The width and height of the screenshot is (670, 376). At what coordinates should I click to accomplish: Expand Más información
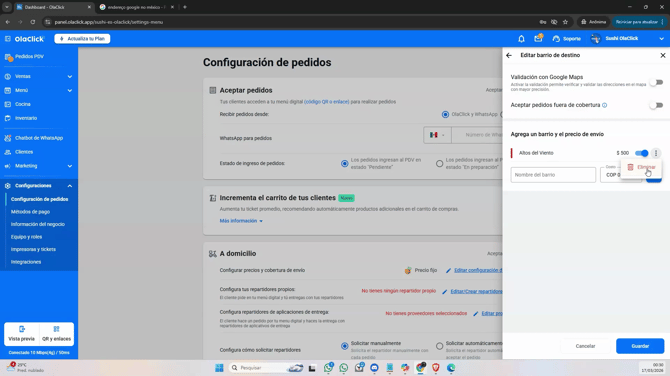241,221
